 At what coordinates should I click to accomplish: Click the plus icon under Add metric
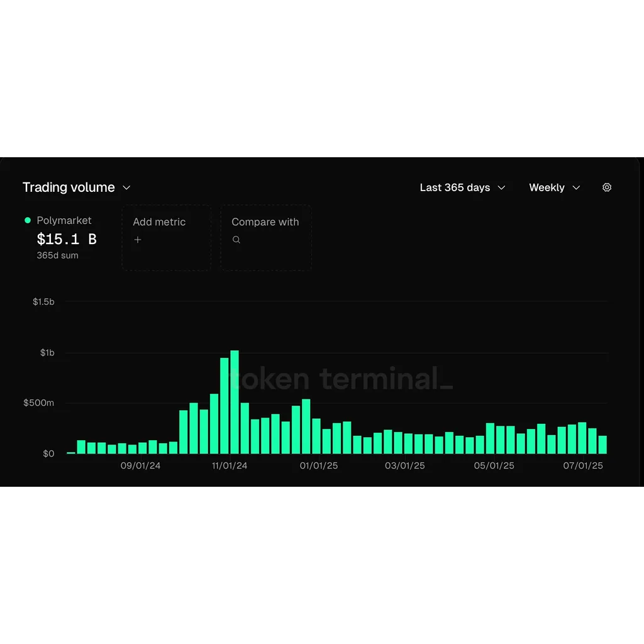coord(138,240)
